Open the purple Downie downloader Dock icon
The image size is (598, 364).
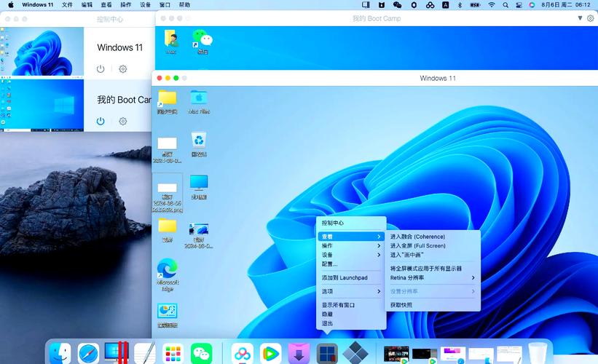(x=299, y=353)
